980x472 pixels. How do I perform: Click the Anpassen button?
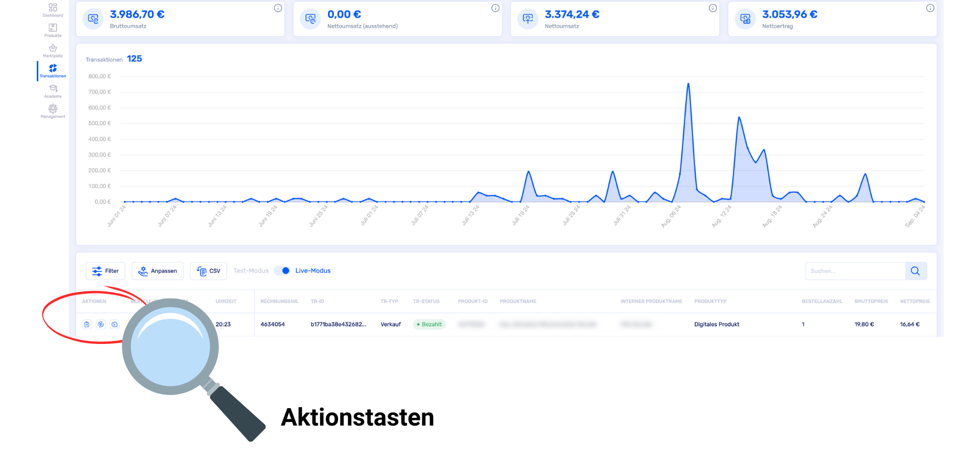[x=157, y=271]
